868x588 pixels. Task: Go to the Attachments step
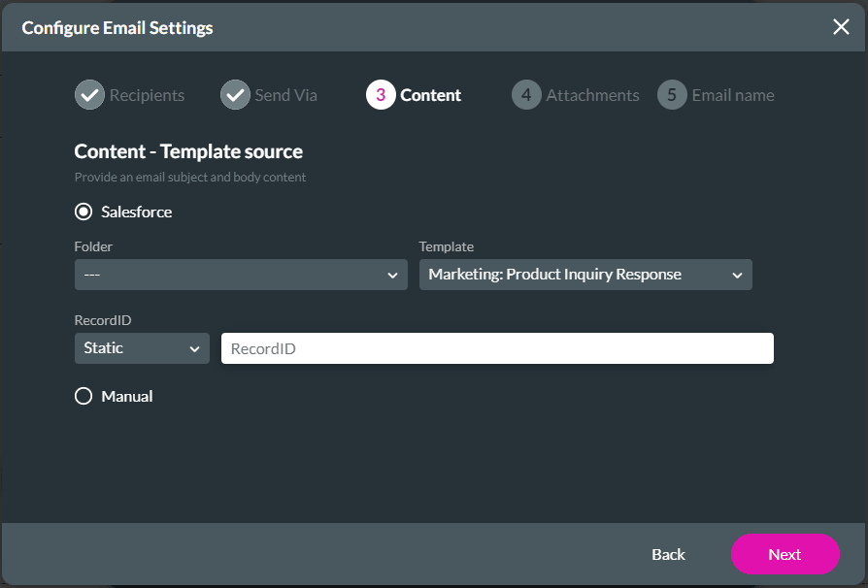coord(576,94)
